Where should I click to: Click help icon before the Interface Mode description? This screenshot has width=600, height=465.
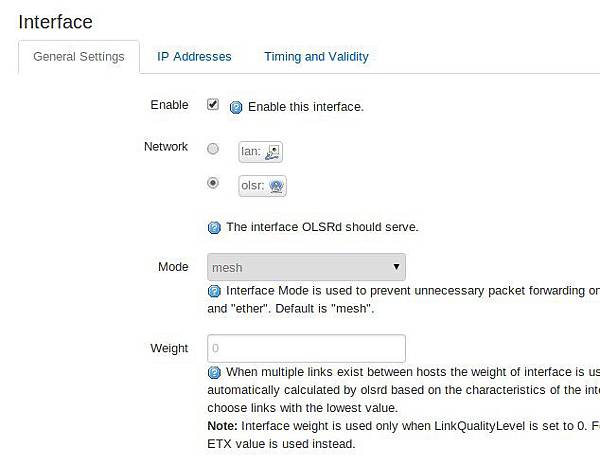214,291
